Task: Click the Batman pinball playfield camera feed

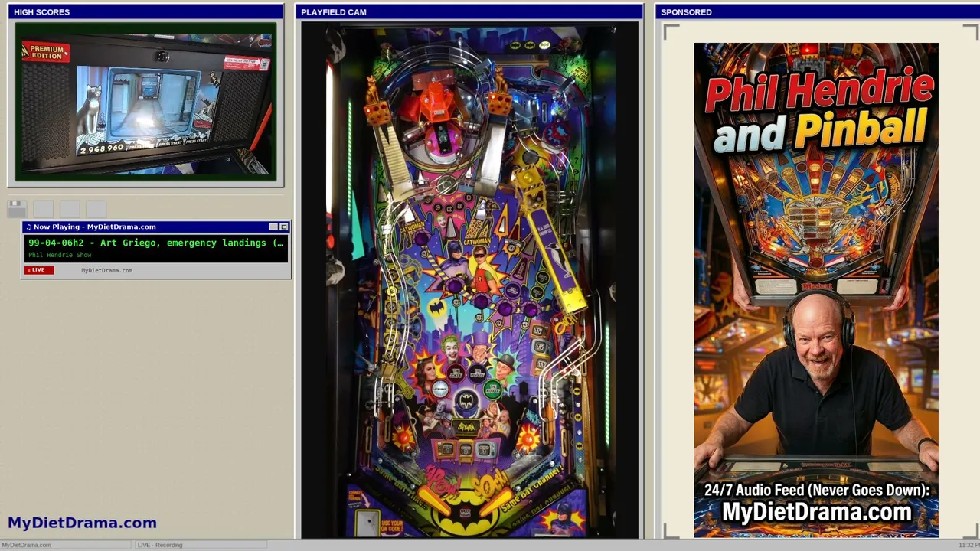Action: tap(469, 280)
